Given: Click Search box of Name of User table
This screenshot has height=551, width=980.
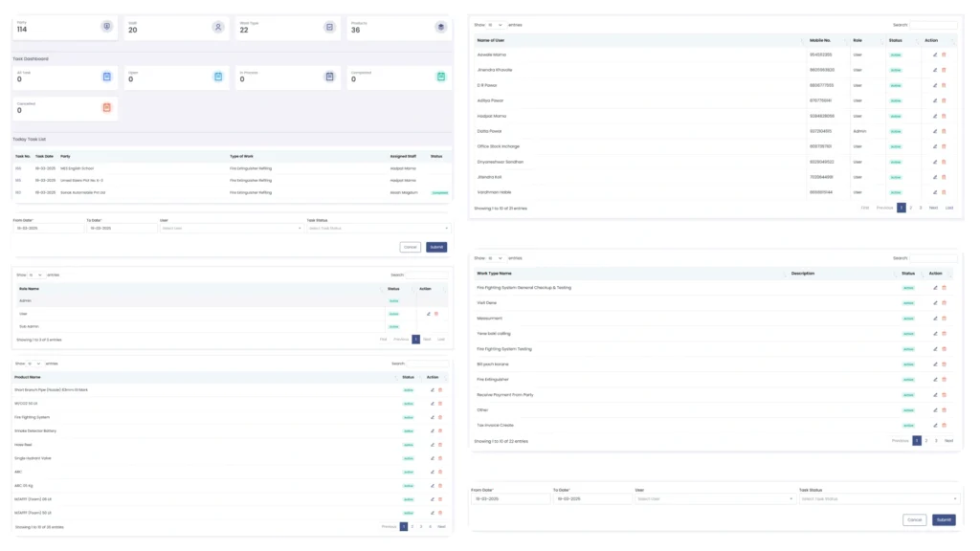Looking at the screenshot, I should [x=933, y=25].
